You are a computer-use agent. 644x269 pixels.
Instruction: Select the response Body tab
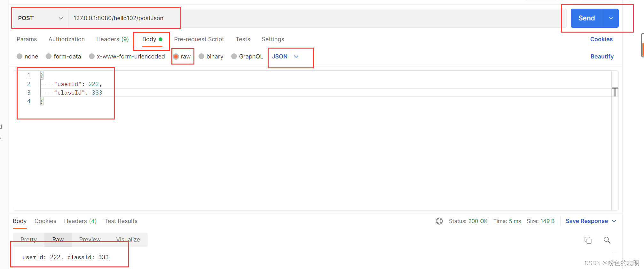[20, 221]
